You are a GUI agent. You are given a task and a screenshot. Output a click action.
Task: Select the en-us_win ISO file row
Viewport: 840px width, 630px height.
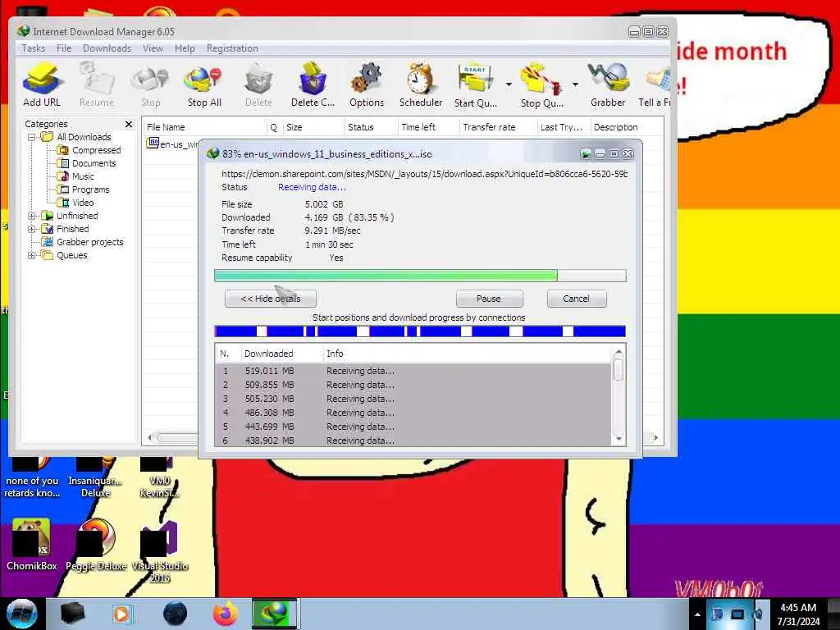(x=171, y=144)
